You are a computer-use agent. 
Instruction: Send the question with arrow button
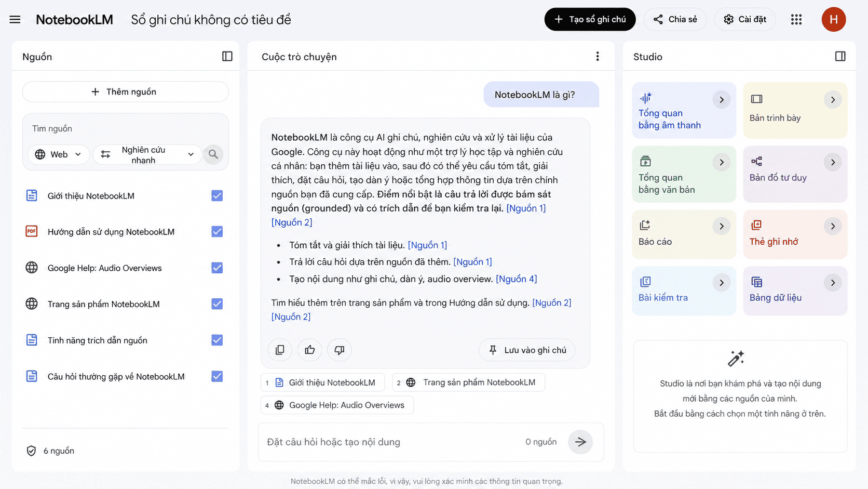click(x=580, y=442)
